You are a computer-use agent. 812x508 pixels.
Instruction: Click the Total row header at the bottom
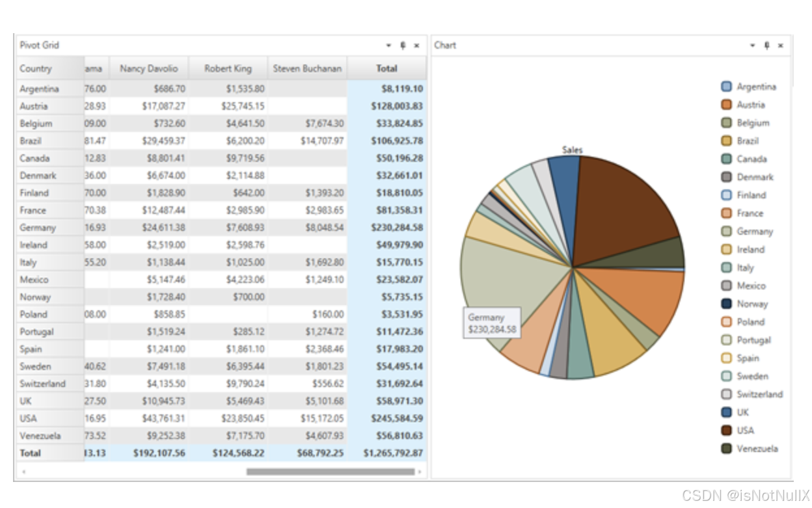pos(50,453)
